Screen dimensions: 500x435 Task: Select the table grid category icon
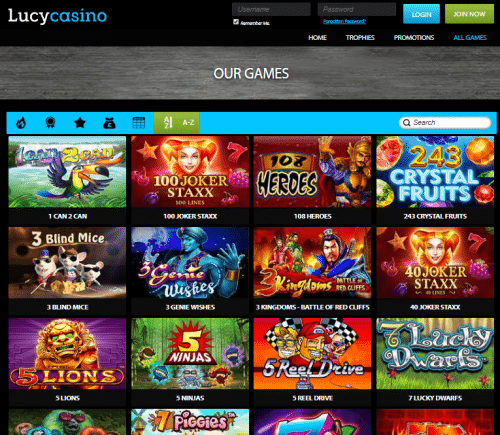click(139, 123)
